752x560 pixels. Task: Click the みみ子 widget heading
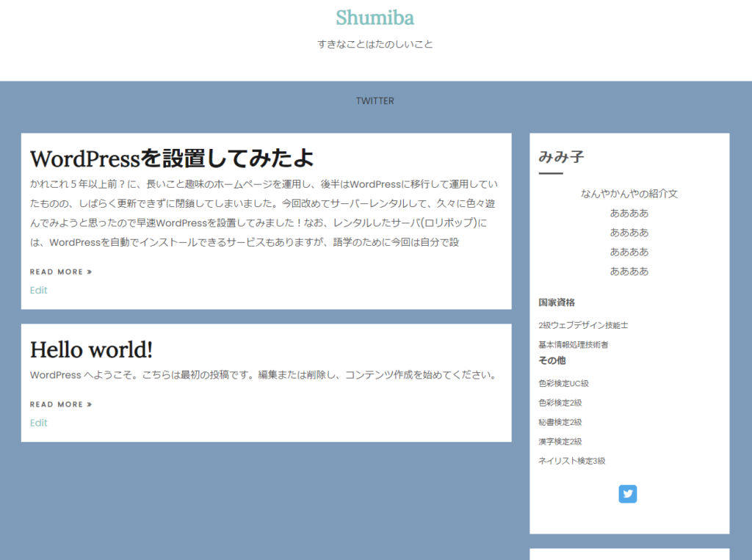coord(561,156)
